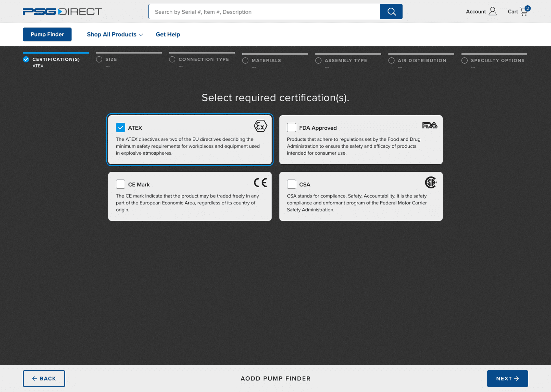Click the PSG Direct logo
Image resolution: width=551 pixels, height=392 pixels.
point(62,11)
